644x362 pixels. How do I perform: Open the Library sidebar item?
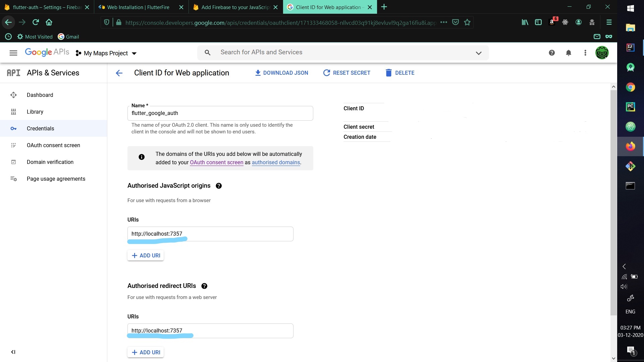coord(35,112)
